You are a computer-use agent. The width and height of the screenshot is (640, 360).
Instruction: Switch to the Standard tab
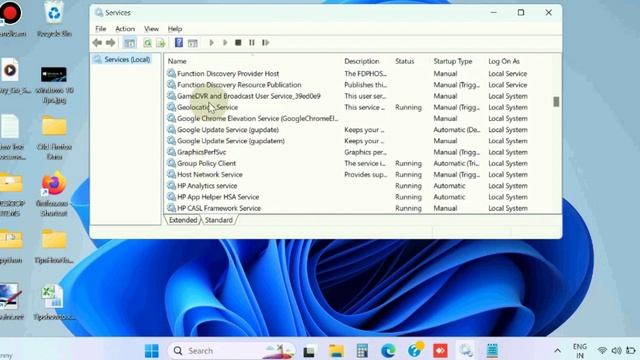(219, 220)
